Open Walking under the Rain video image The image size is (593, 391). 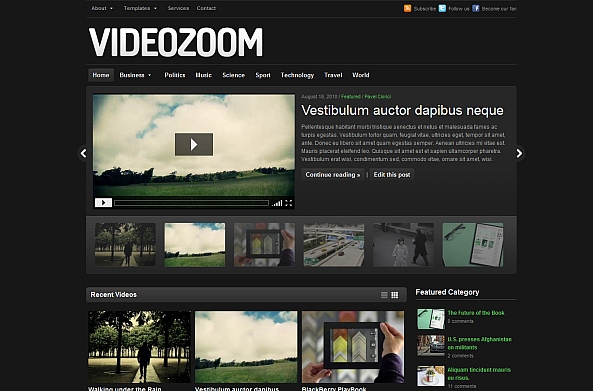(x=140, y=347)
